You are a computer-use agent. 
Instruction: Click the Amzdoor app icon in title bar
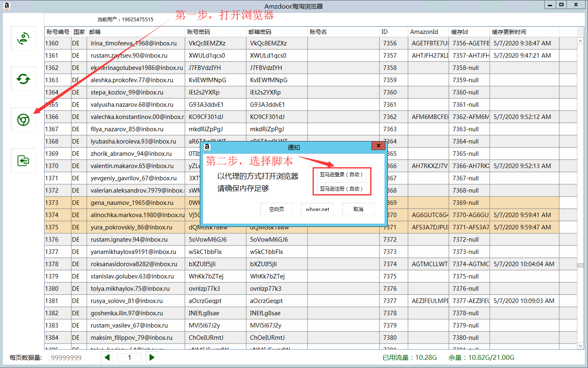click(7, 6)
